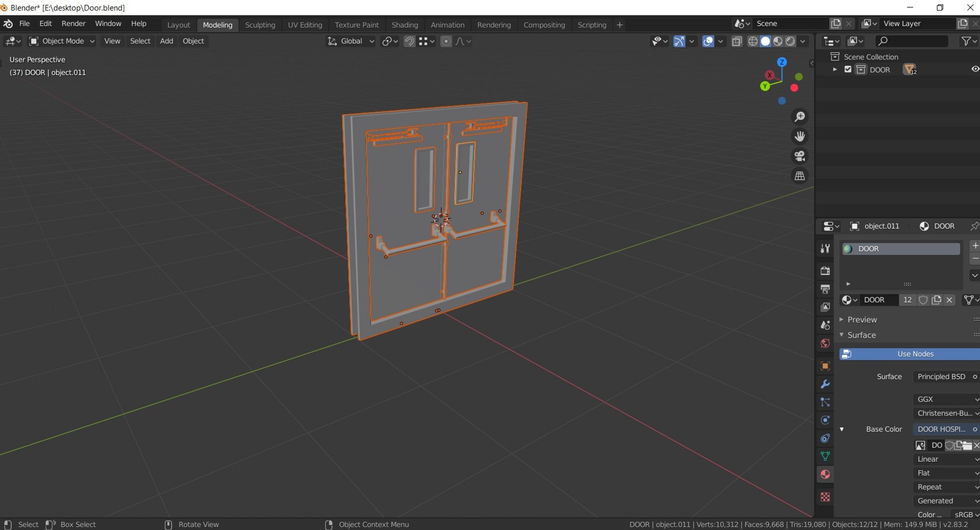The width and height of the screenshot is (980, 530).
Task: Add a material slot with plus button
Action: click(975, 246)
